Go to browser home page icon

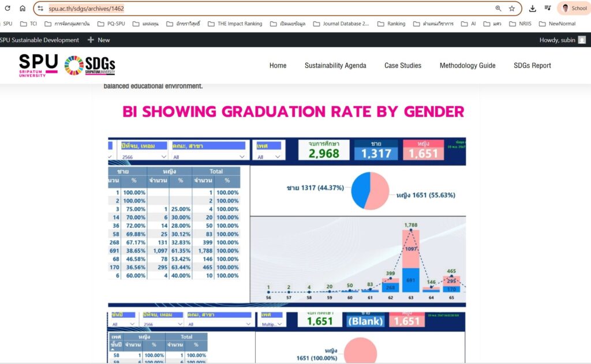(23, 8)
